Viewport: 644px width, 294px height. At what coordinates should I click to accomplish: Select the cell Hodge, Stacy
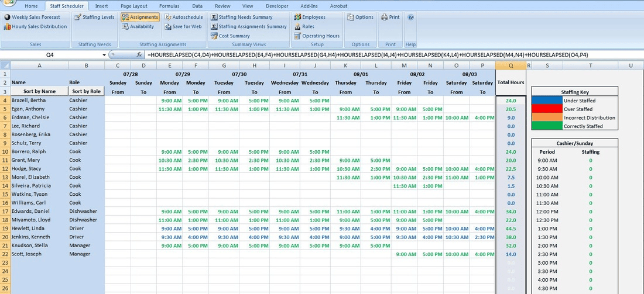[x=39, y=168]
